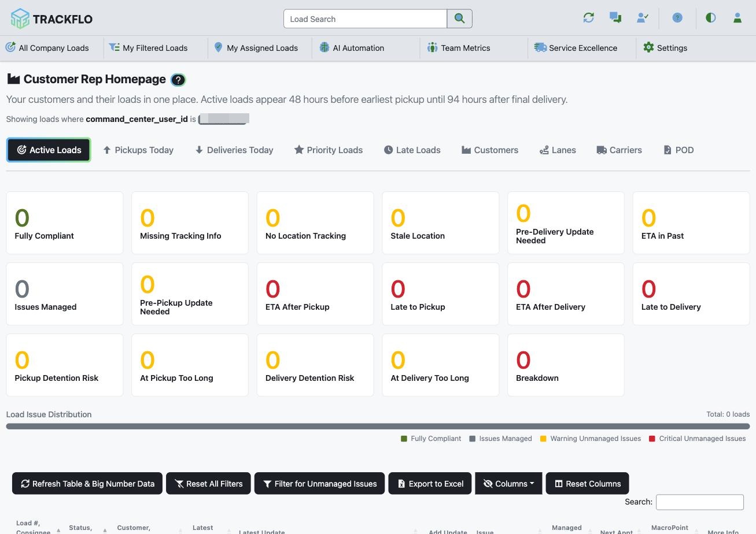Open Settings in navigation bar
Screen dimensions: 756x534
665,48
